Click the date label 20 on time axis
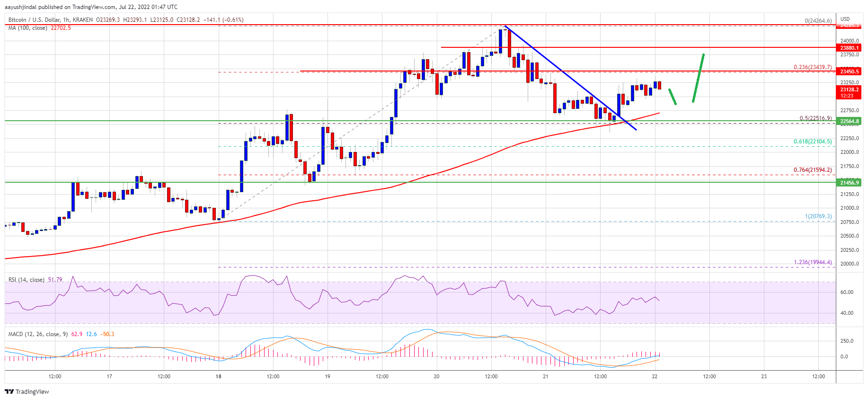This screenshot has width=868, height=400. (x=436, y=377)
